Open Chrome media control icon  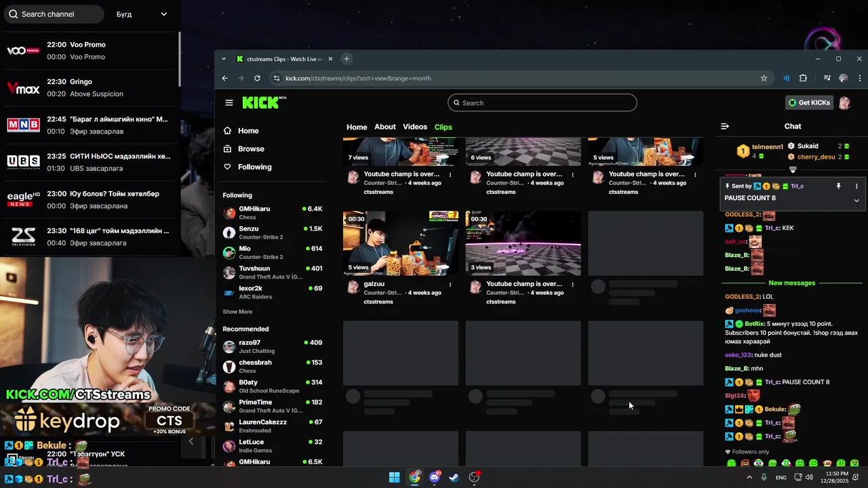point(827,78)
